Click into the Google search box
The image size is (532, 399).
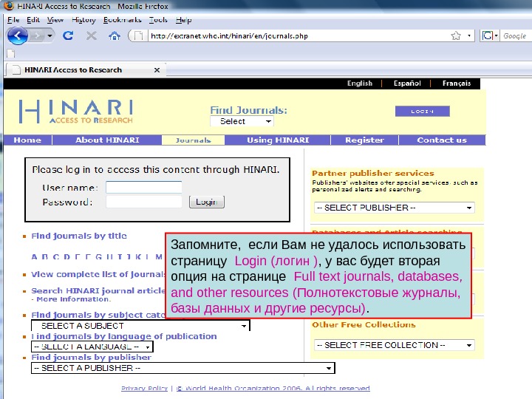tap(516, 35)
